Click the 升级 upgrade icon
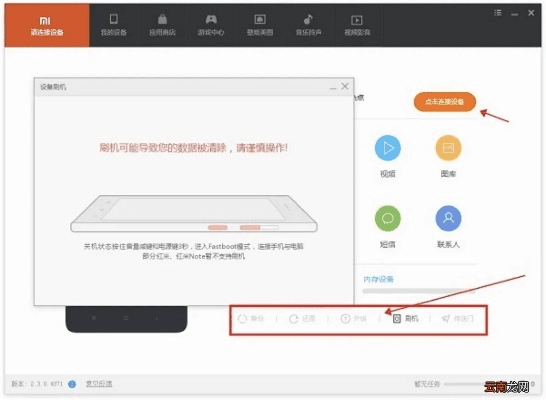This screenshot has height=400, width=546. (345, 319)
